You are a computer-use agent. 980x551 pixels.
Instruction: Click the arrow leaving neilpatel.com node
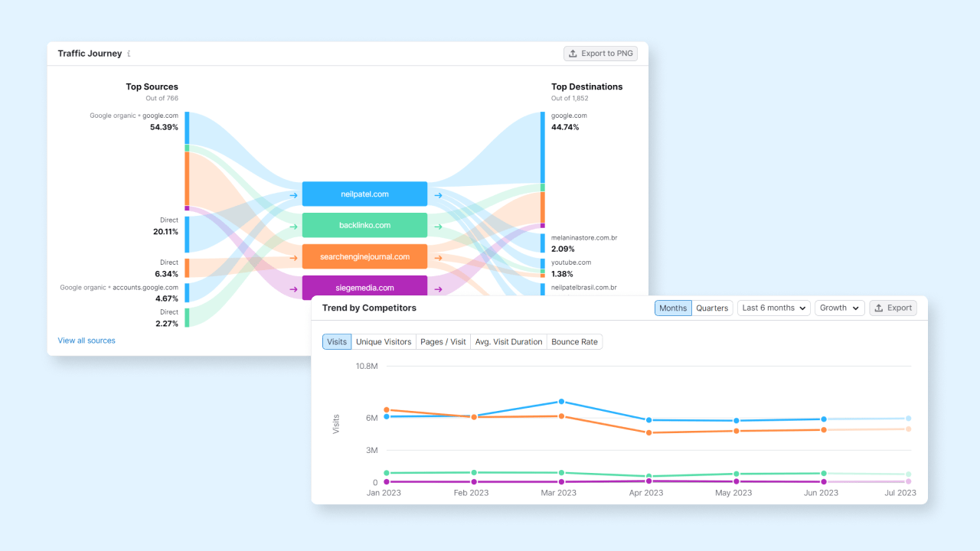click(x=438, y=195)
